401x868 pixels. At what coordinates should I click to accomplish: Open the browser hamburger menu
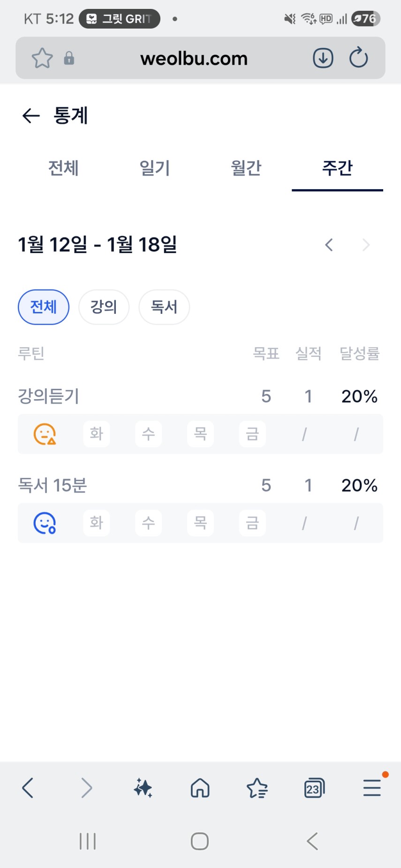(372, 788)
